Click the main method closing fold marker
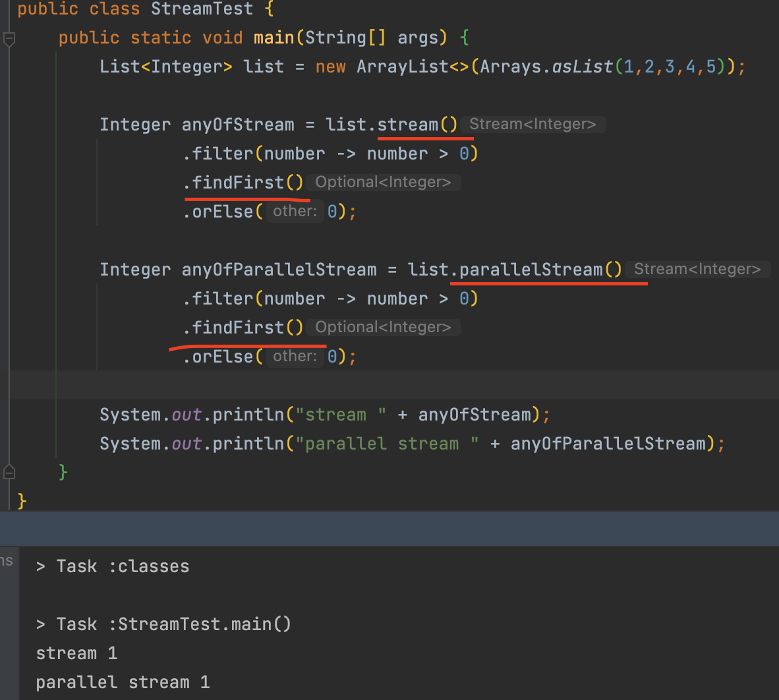The height and width of the screenshot is (700, 779). point(9,472)
